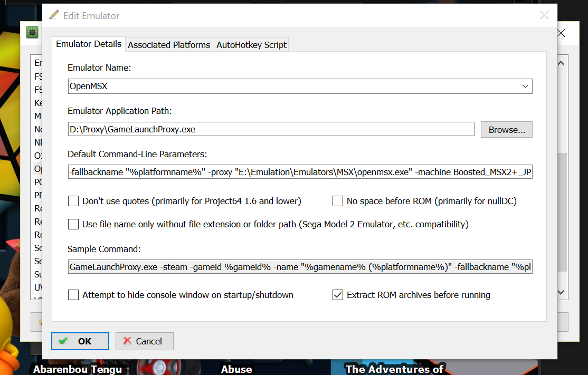Click Browse for the emulator path
588x375 pixels.
pos(506,130)
